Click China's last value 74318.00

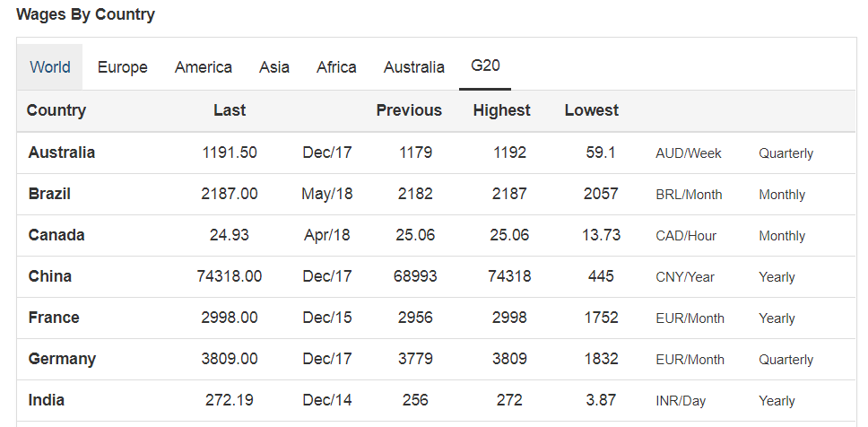pyautogui.click(x=230, y=275)
